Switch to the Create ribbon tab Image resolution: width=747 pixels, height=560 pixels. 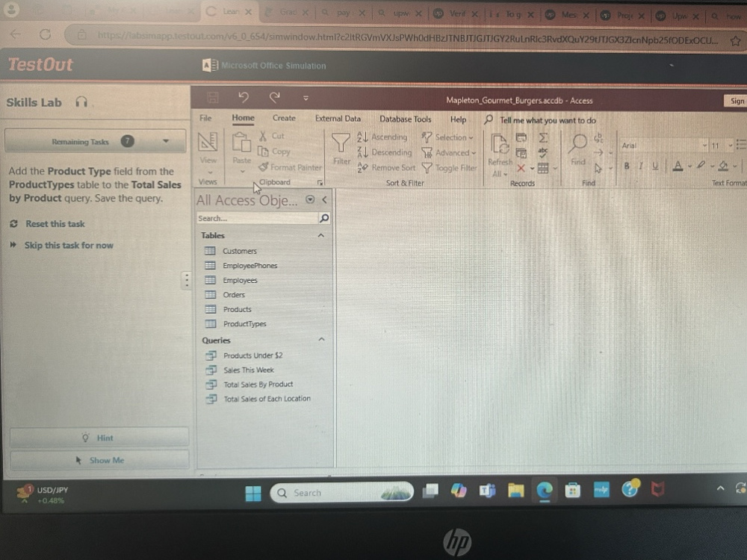click(x=284, y=118)
